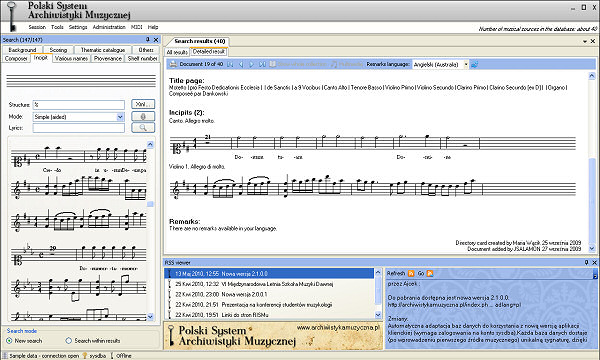Select Search within results radio button
The image size is (600, 360).
point(68,340)
